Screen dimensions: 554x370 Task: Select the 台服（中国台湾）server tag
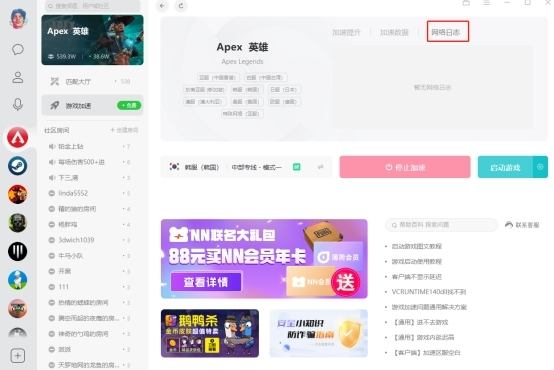265,77
